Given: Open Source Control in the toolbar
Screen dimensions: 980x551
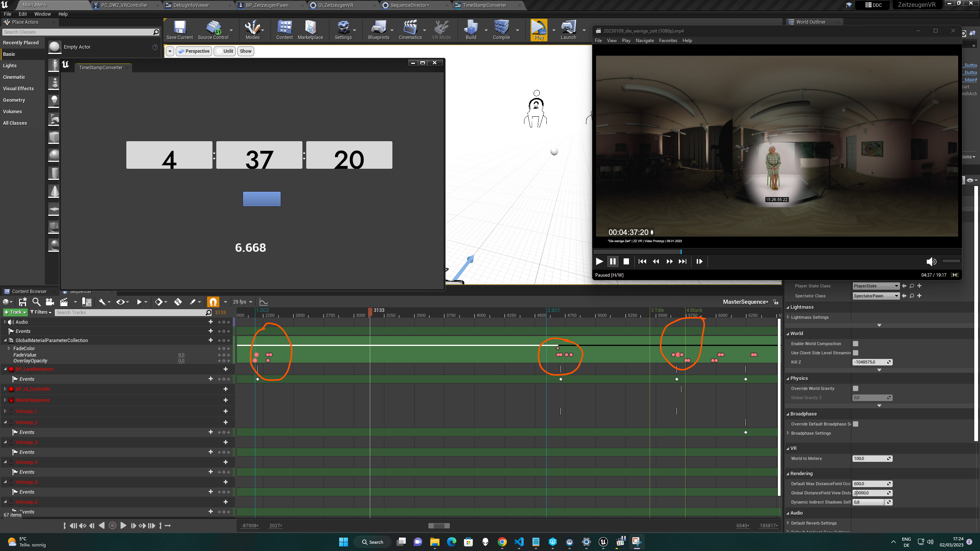Looking at the screenshot, I should (213, 30).
